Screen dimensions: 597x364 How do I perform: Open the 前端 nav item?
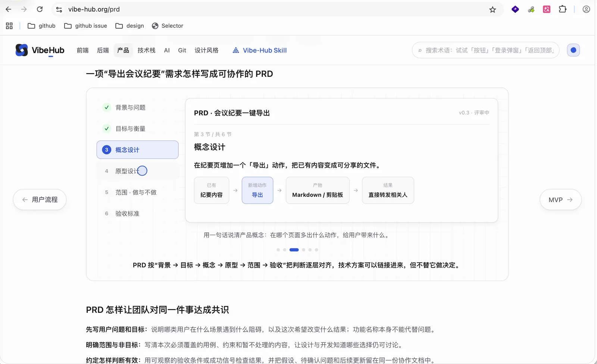coord(82,50)
